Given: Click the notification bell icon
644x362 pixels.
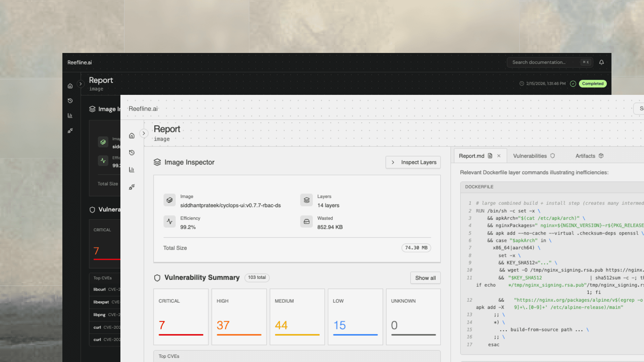Looking at the screenshot, I should (601, 62).
